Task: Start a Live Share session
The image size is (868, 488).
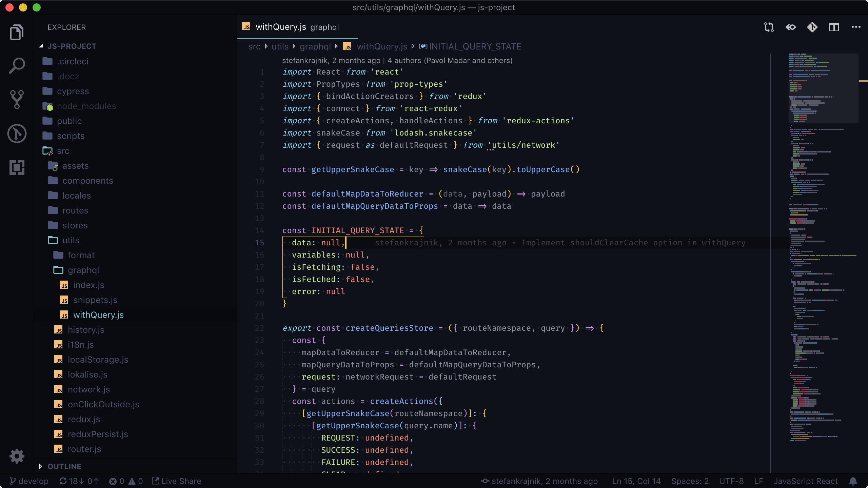Action: tap(176, 481)
